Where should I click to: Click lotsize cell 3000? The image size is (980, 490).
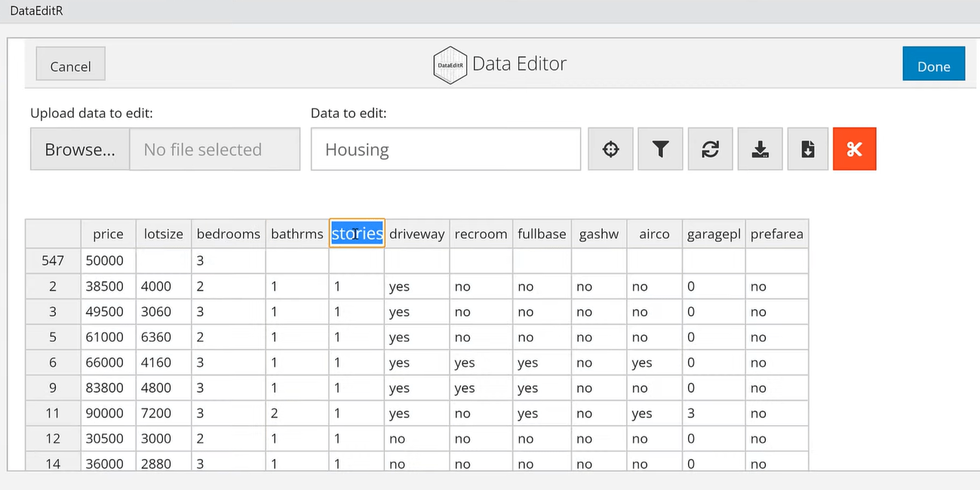[x=164, y=439]
